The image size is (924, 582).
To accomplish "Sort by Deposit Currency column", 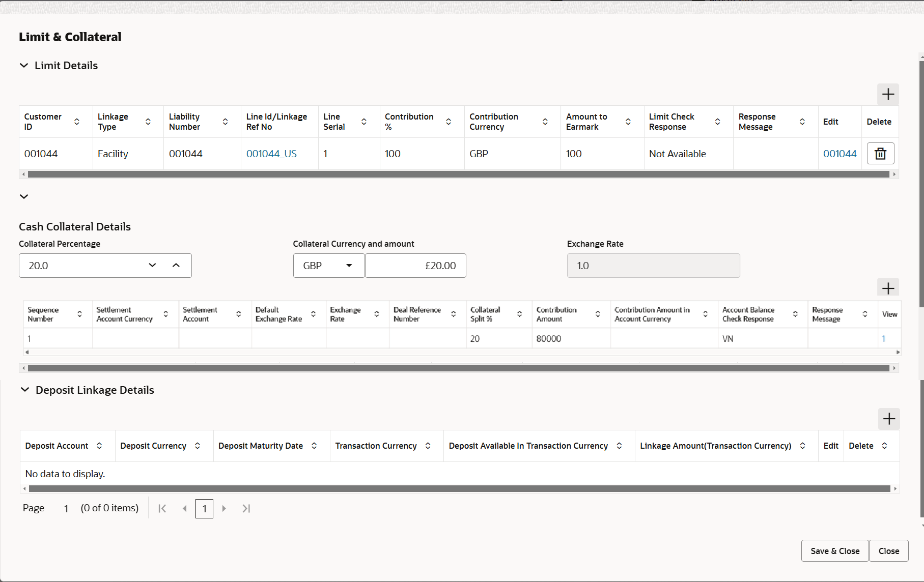I will (x=198, y=446).
